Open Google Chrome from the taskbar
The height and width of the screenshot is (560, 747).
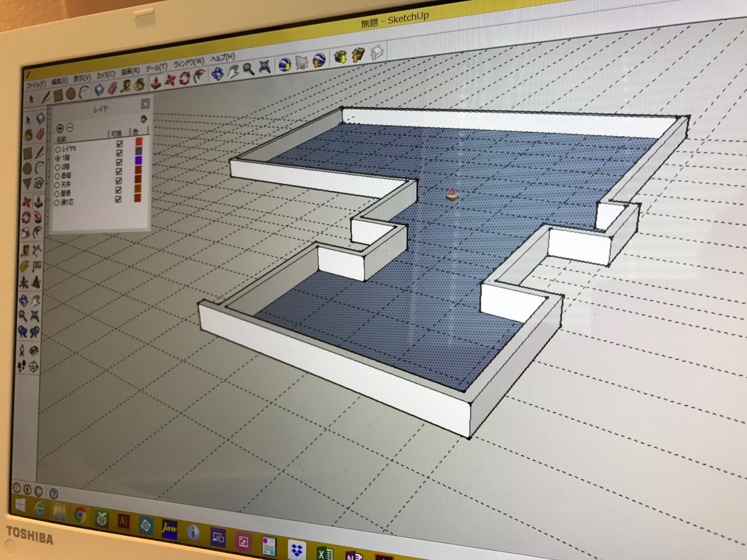[80, 515]
